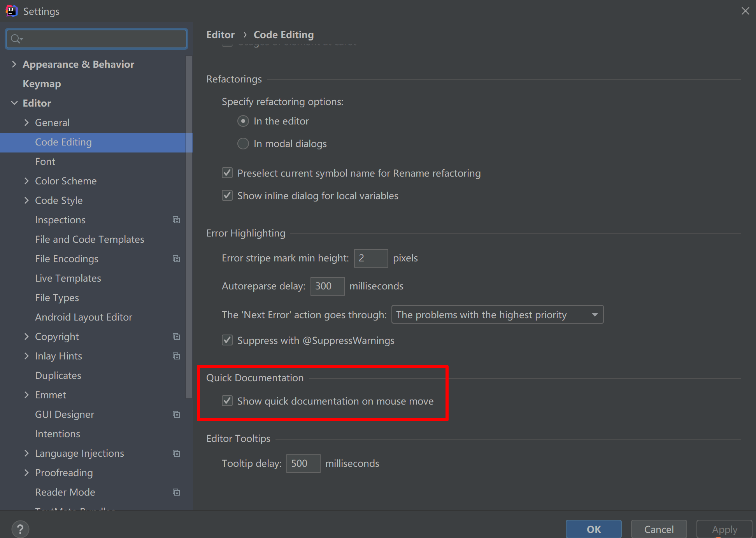Screen dimensions: 756x538
Task: Collapse the Editor tree section
Action: [x=14, y=103]
